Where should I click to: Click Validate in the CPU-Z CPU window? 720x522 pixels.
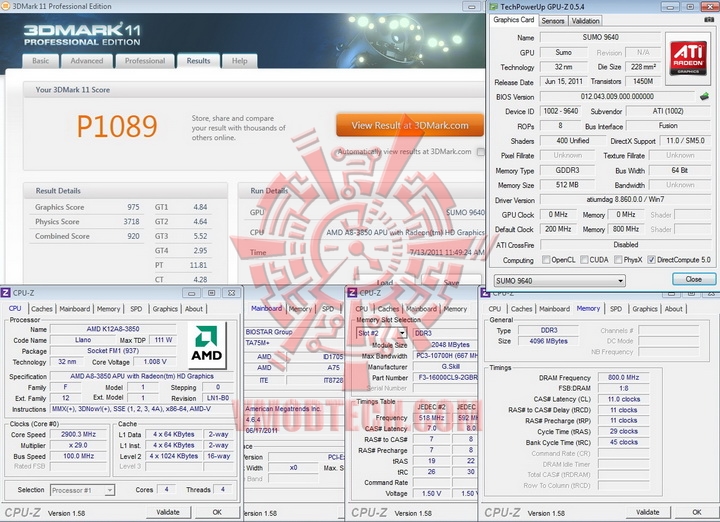[168, 512]
